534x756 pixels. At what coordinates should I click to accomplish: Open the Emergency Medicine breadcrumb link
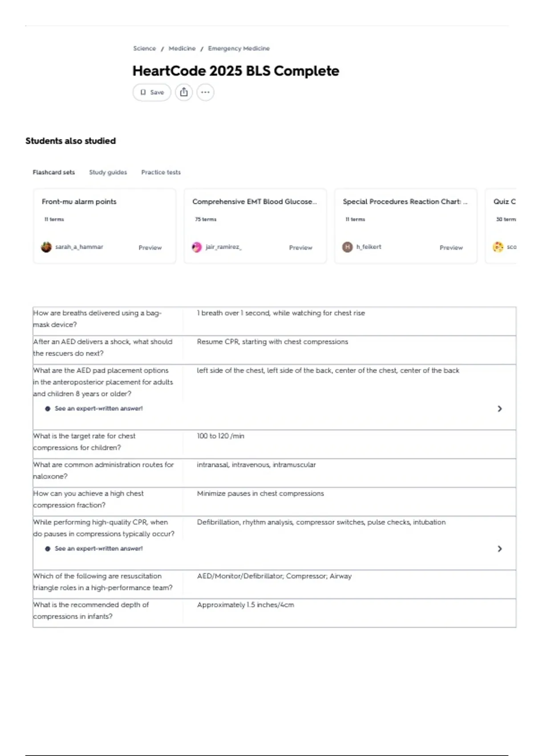(239, 48)
